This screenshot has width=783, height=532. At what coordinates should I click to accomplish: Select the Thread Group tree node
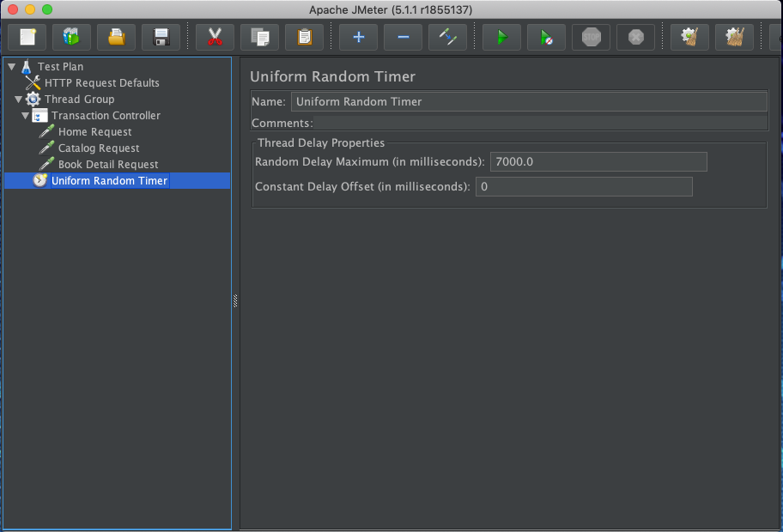[x=79, y=100]
